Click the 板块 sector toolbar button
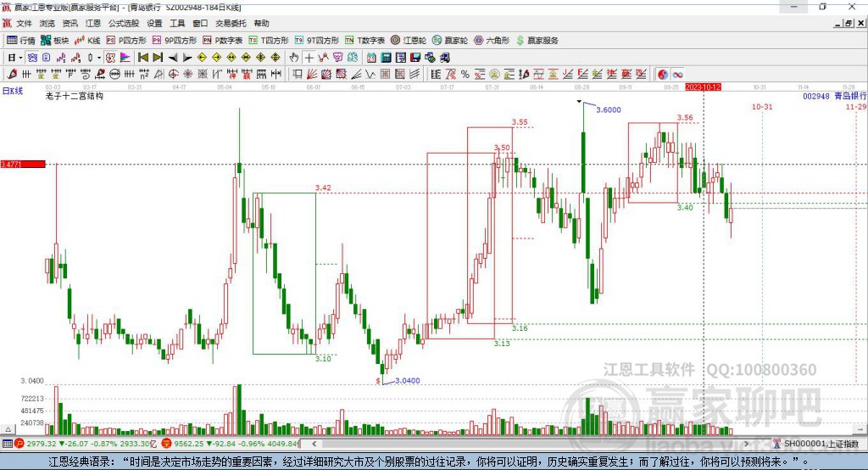Viewport: 868px width, 470px height. (x=55, y=41)
